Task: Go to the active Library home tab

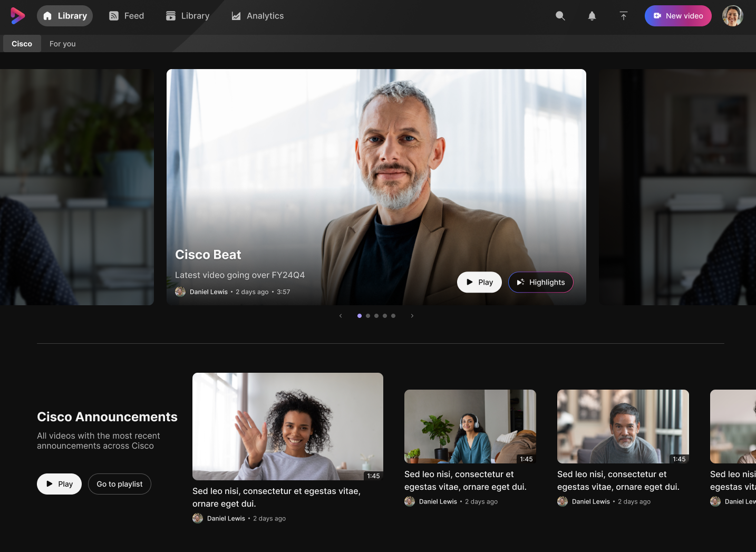Action: coord(65,16)
